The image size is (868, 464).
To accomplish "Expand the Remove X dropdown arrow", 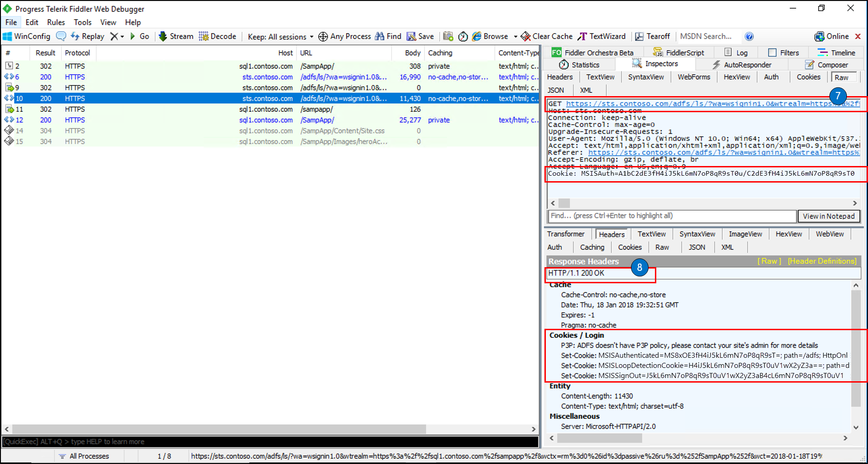I will tap(122, 37).
